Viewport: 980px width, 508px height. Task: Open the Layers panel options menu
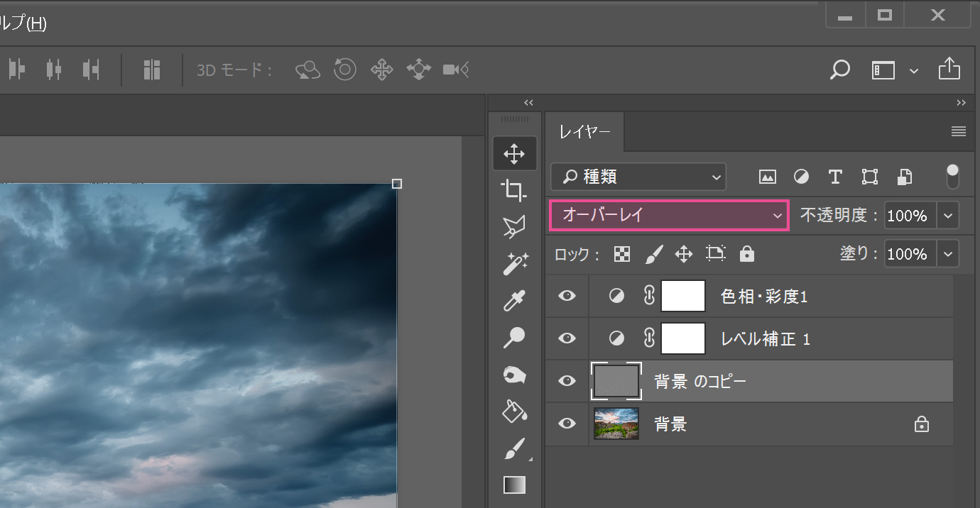pyautogui.click(x=958, y=131)
